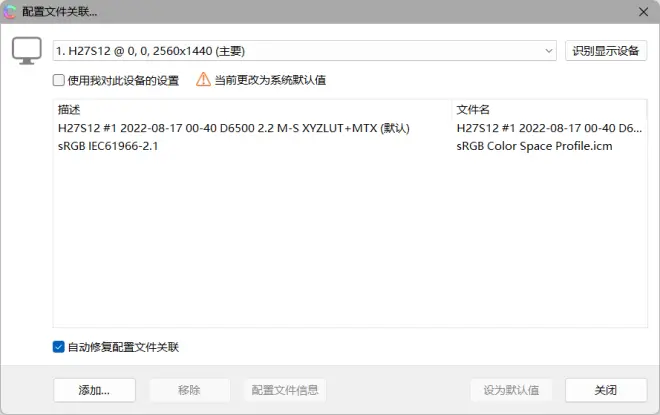Click the 添加... button

[x=94, y=390]
